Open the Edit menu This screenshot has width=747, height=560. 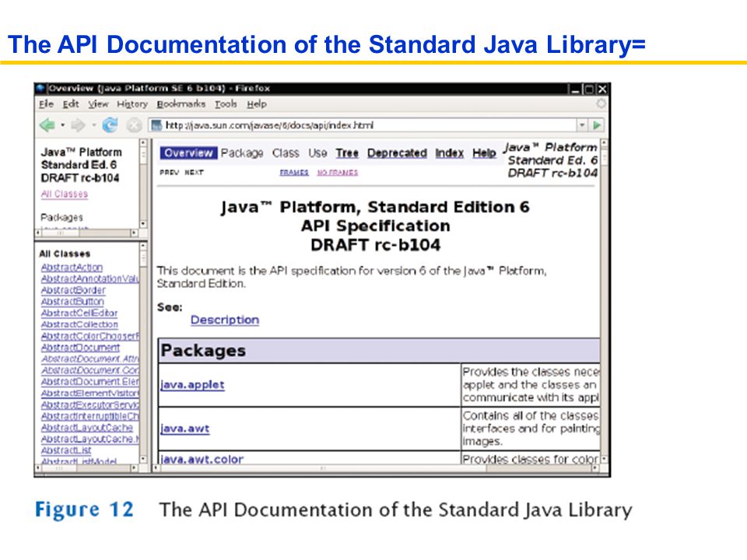(71, 103)
